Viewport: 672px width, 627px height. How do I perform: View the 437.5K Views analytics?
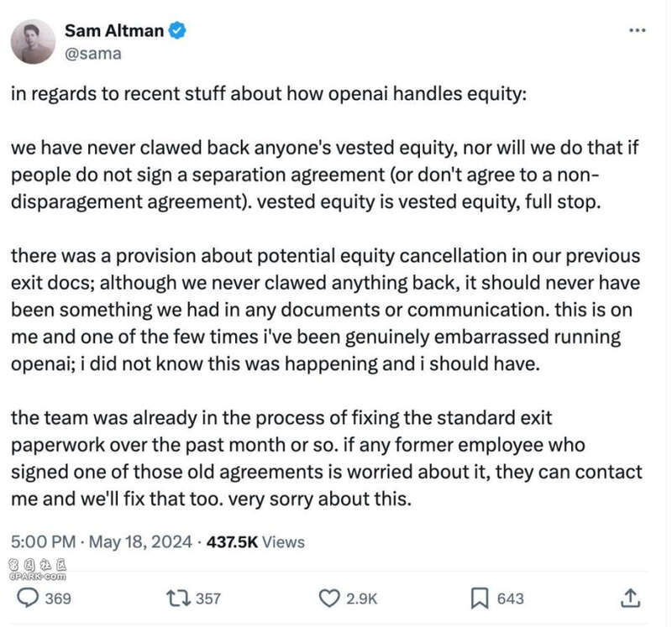tap(255, 541)
